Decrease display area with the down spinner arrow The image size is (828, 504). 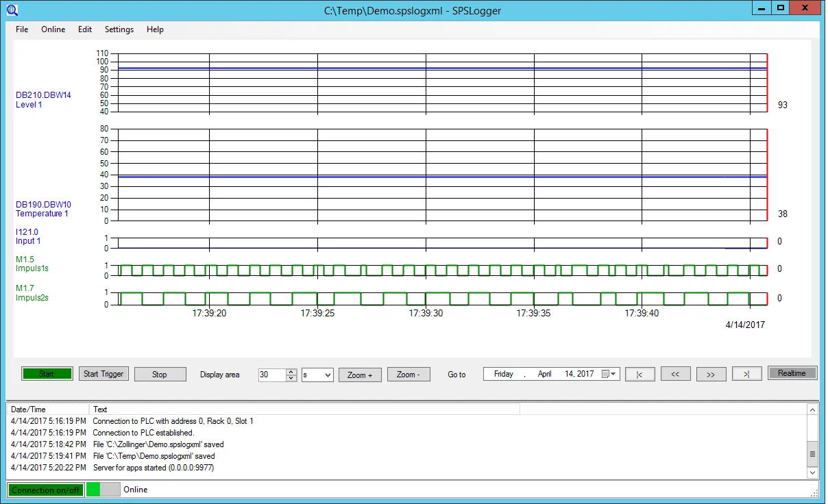pyautogui.click(x=291, y=378)
